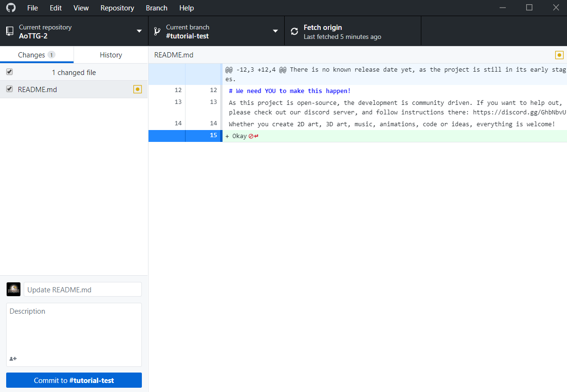Click the sync arrows icon for Fetch origin
Viewport: 567px width, 392px height.
pyautogui.click(x=294, y=31)
